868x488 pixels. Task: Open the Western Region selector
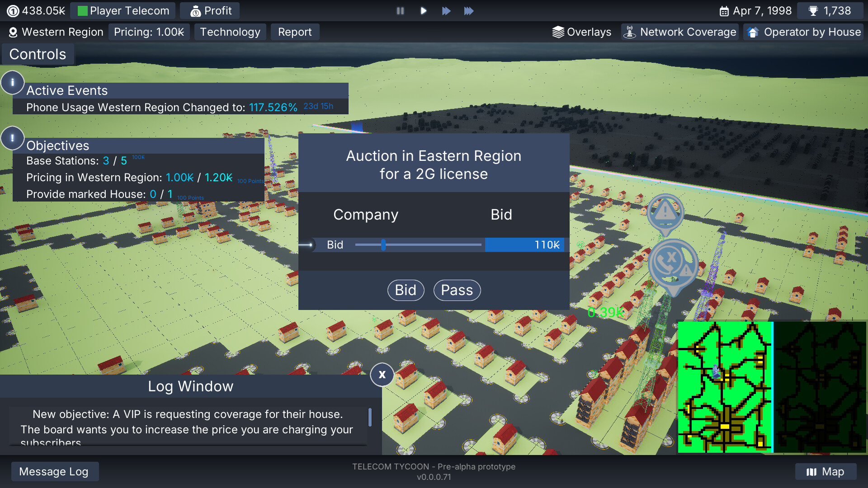point(56,32)
